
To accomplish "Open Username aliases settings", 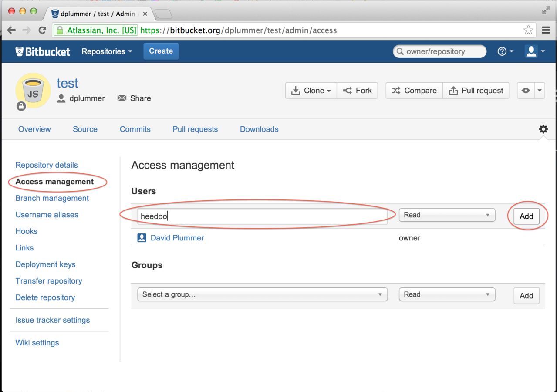I will 47,215.
